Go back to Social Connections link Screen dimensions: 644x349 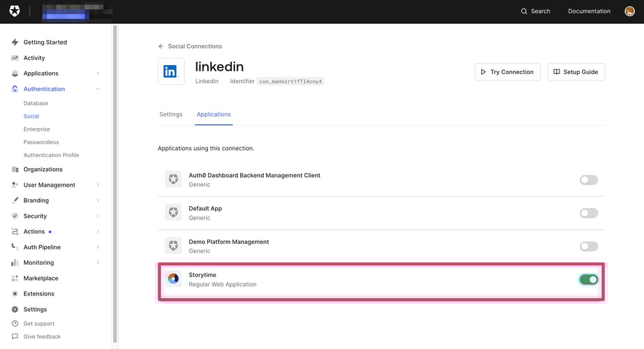(194, 46)
